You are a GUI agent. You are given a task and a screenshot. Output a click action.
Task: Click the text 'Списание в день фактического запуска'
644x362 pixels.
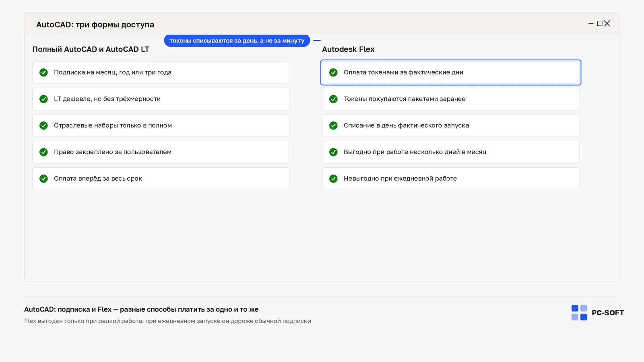click(406, 125)
